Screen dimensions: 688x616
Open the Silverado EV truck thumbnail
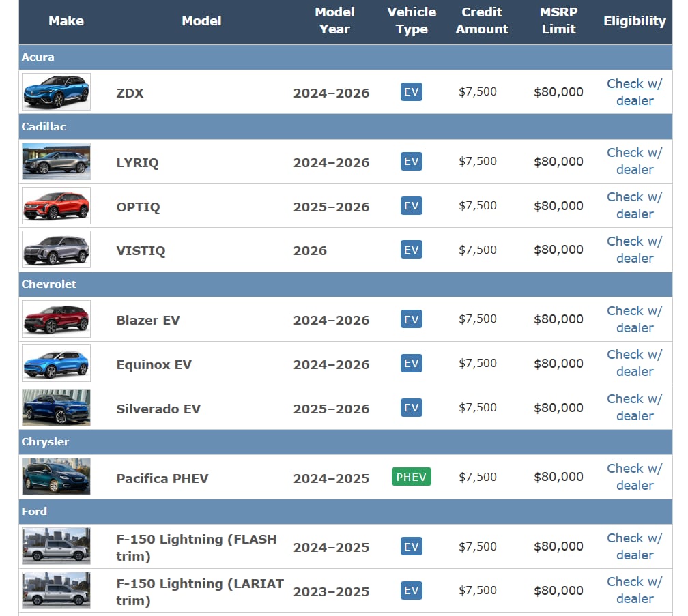coord(56,408)
